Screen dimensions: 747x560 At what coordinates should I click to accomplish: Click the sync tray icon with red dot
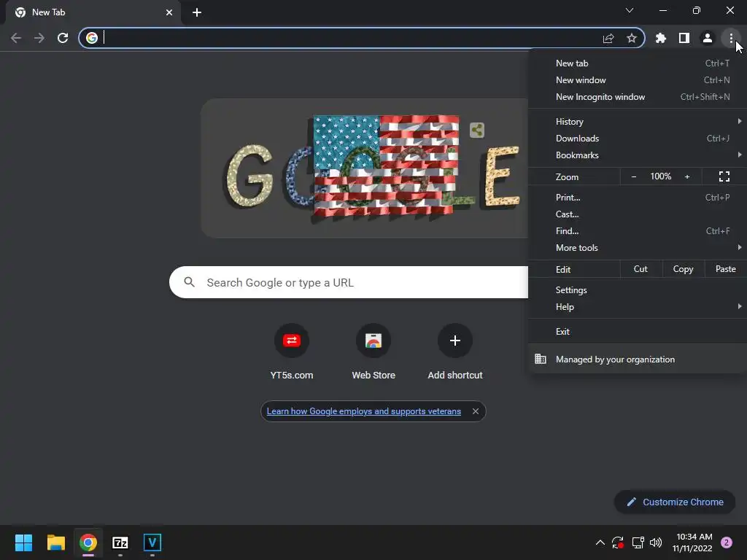[618, 542]
